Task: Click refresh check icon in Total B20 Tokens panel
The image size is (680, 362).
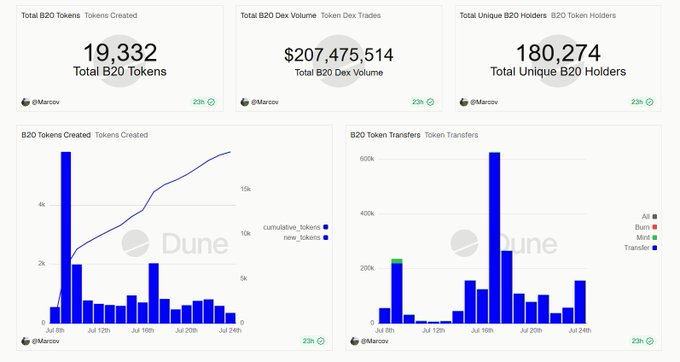Action: click(x=211, y=102)
